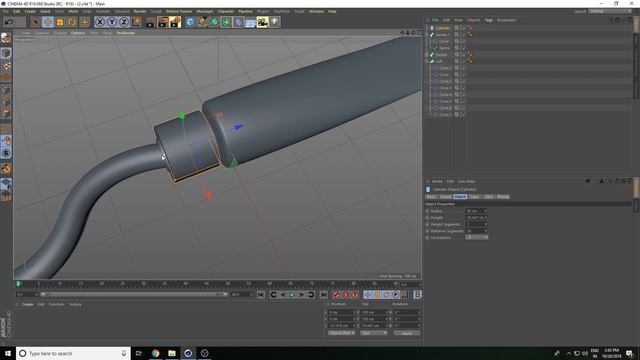Open the Phong attribute tab

point(503,197)
